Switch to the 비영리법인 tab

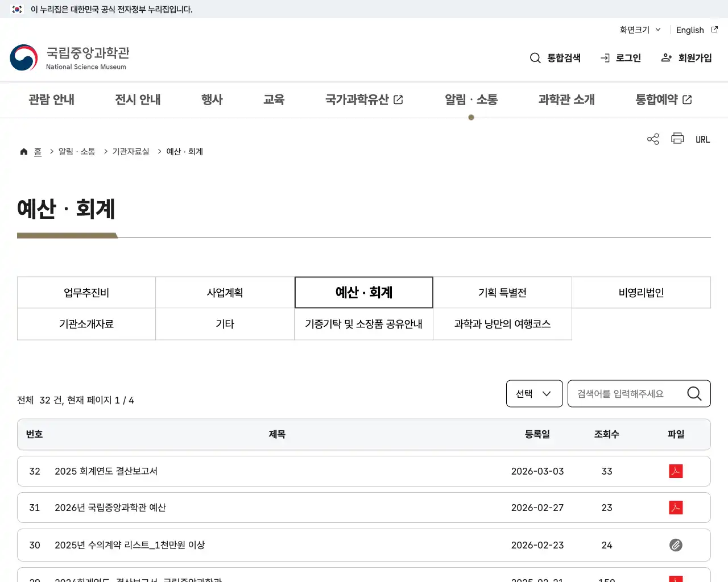coord(641,292)
